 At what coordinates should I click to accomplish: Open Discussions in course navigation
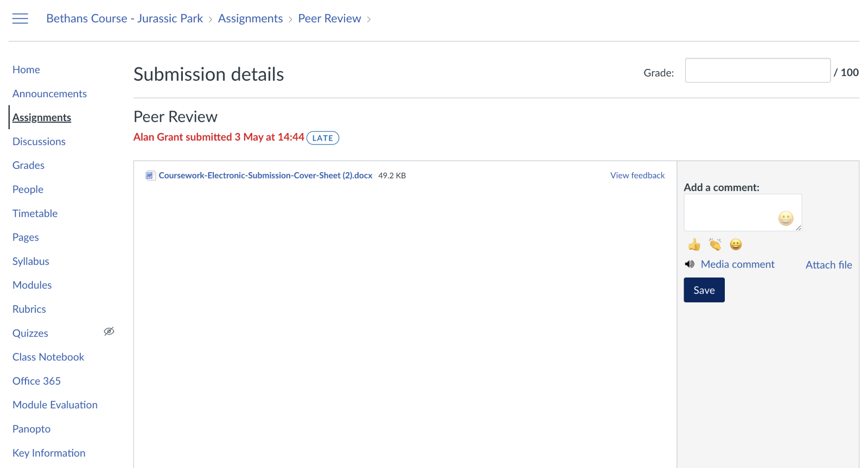tap(39, 141)
